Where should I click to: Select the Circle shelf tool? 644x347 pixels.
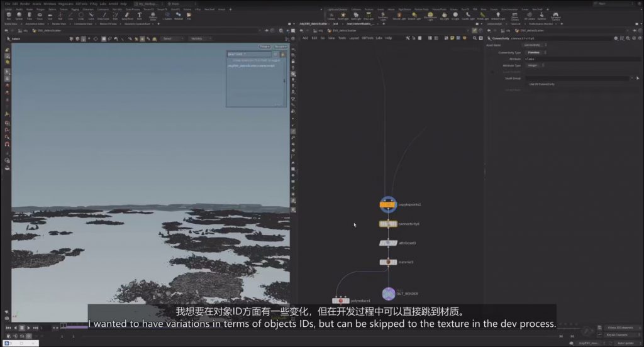click(x=80, y=16)
